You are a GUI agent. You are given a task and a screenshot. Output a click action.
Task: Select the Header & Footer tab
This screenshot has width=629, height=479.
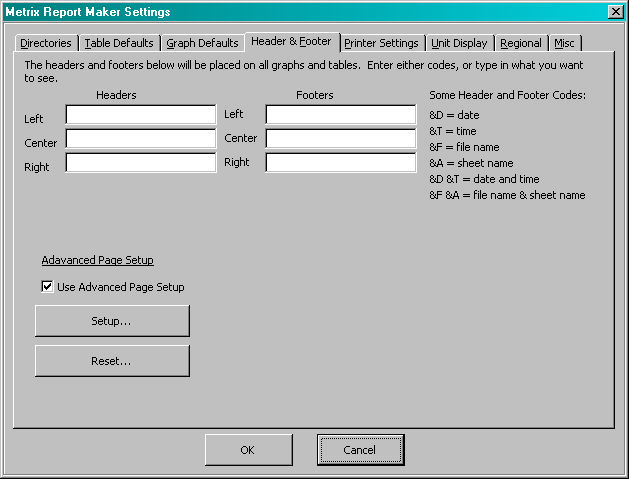tap(292, 41)
